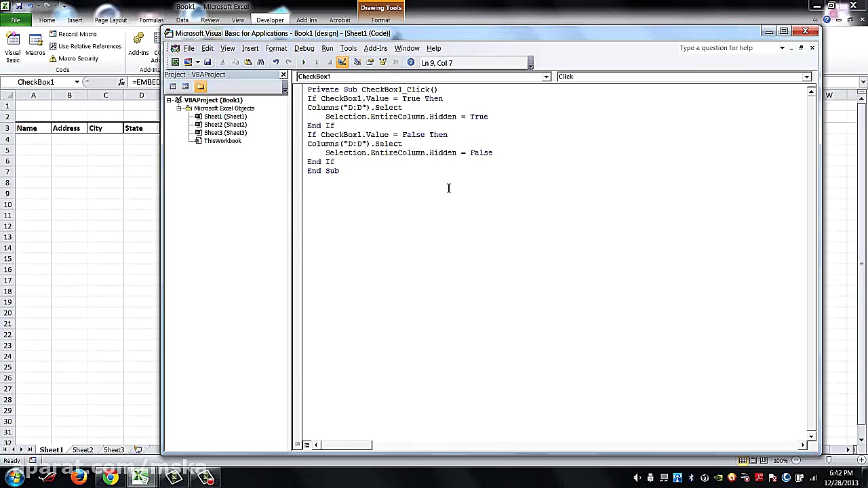868x488 pixels.
Task: Click Full Module View button in code window
Action: pyautogui.click(x=307, y=445)
